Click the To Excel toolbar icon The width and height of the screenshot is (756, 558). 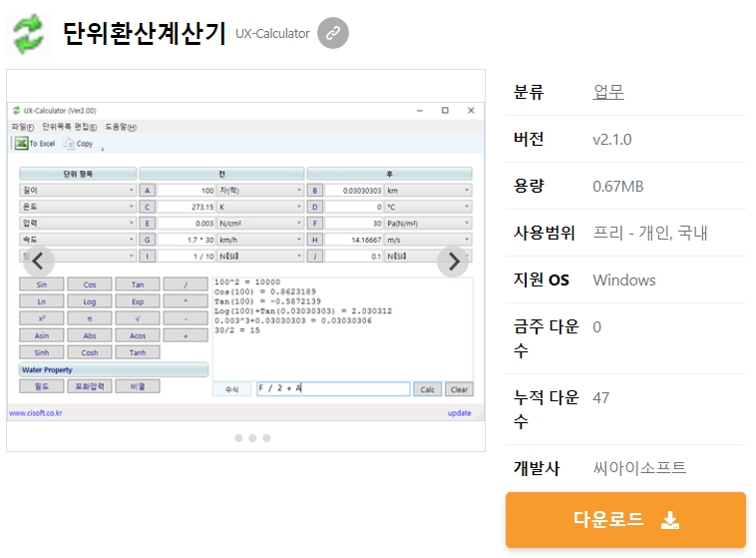tap(21, 144)
